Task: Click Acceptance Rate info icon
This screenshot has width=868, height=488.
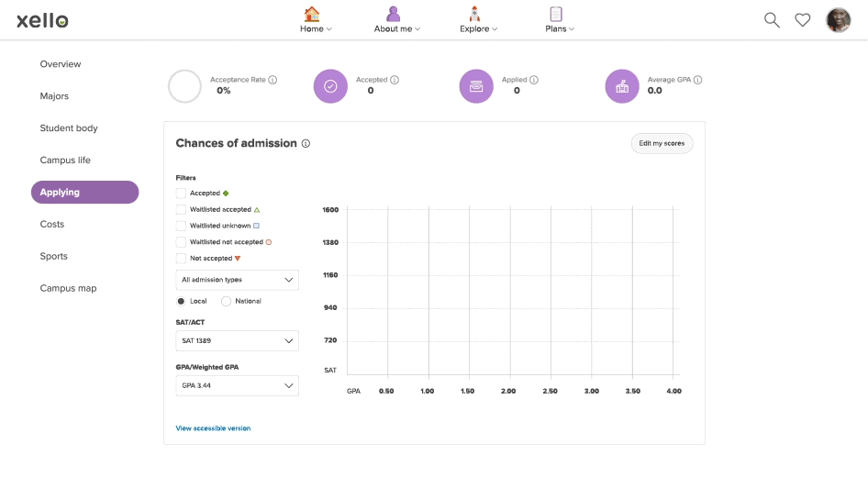Action: 273,80
